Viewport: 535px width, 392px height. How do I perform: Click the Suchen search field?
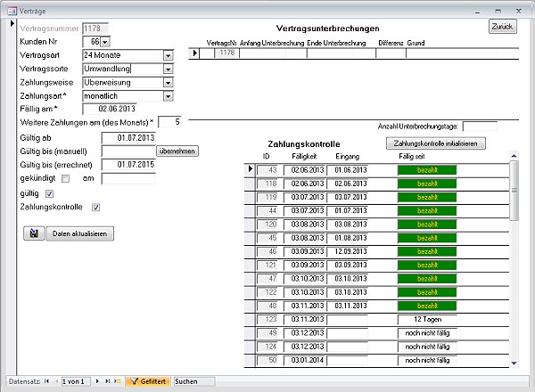[196, 381]
